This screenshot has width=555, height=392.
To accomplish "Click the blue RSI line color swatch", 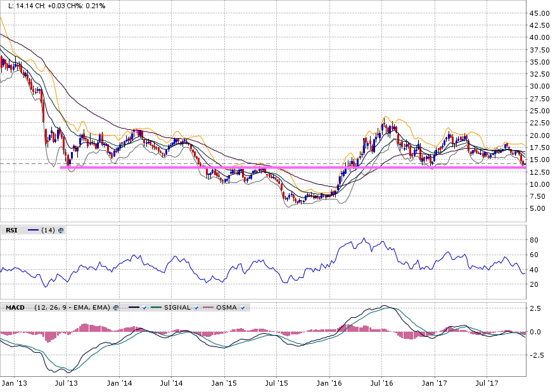I will 33,231.
